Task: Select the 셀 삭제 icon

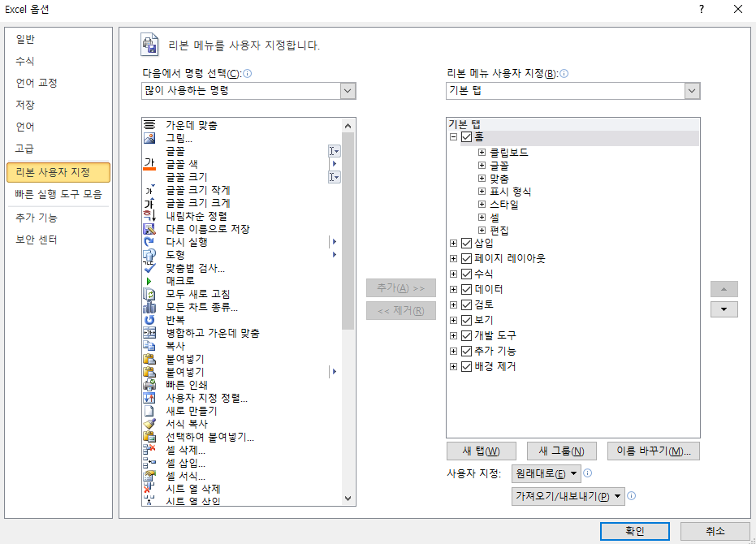Action: [x=149, y=450]
